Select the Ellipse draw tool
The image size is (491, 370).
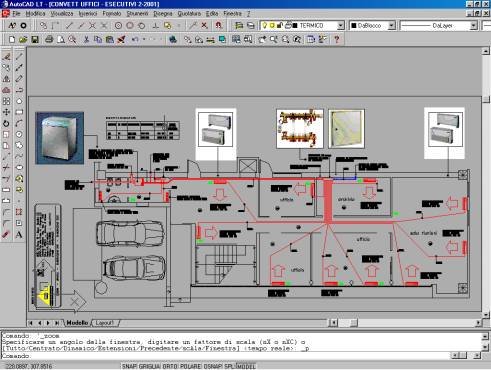pyautogui.click(x=19, y=168)
